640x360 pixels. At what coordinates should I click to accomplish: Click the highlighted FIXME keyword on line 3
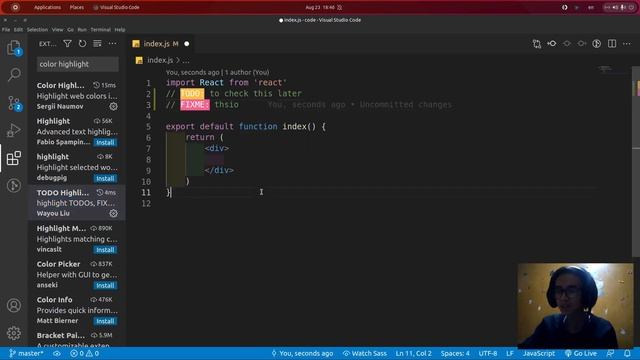point(195,105)
